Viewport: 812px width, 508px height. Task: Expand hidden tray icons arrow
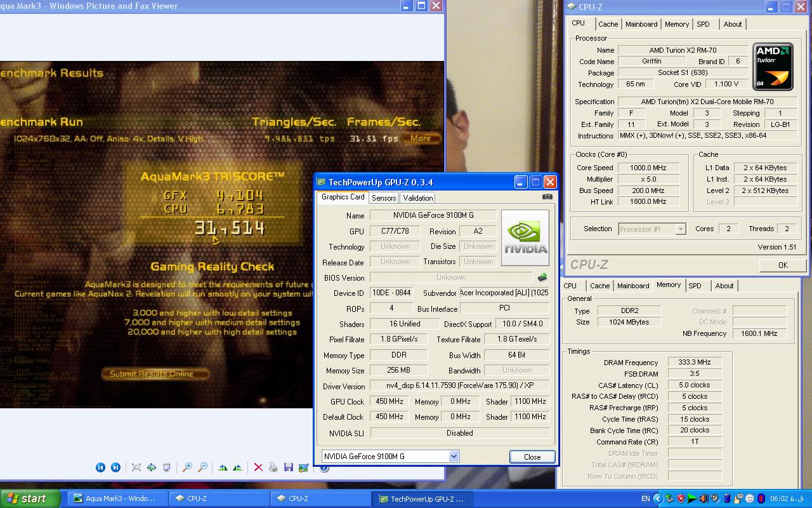pos(658,498)
